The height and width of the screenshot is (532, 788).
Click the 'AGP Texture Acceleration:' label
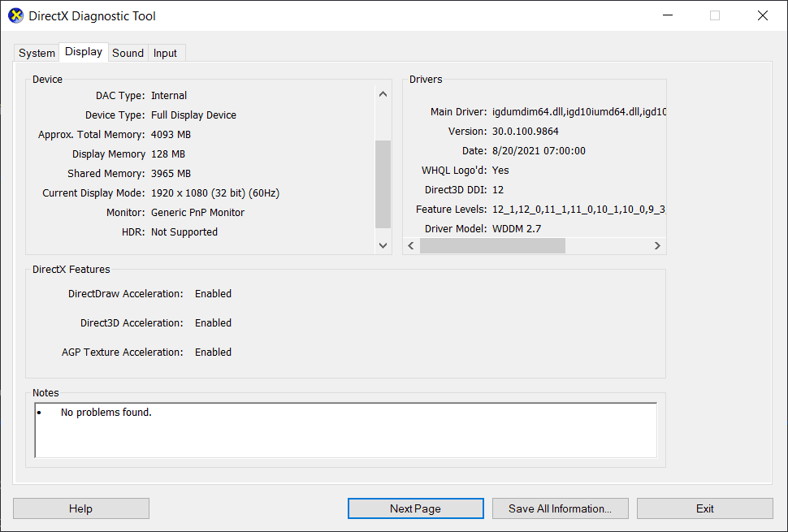coord(123,353)
